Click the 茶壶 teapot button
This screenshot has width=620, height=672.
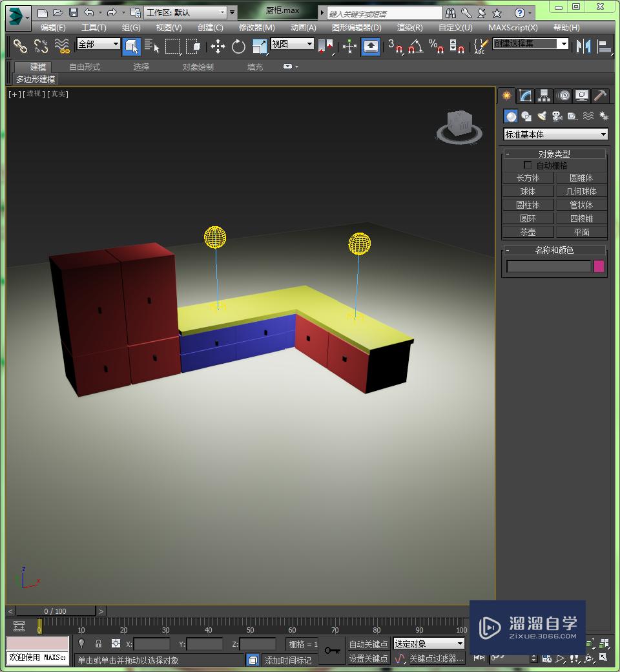[x=528, y=232]
